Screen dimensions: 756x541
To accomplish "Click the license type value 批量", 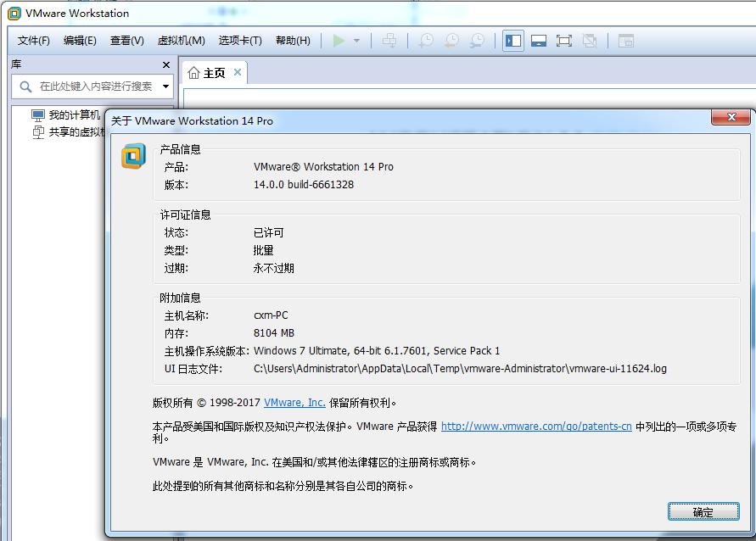I will click(263, 250).
